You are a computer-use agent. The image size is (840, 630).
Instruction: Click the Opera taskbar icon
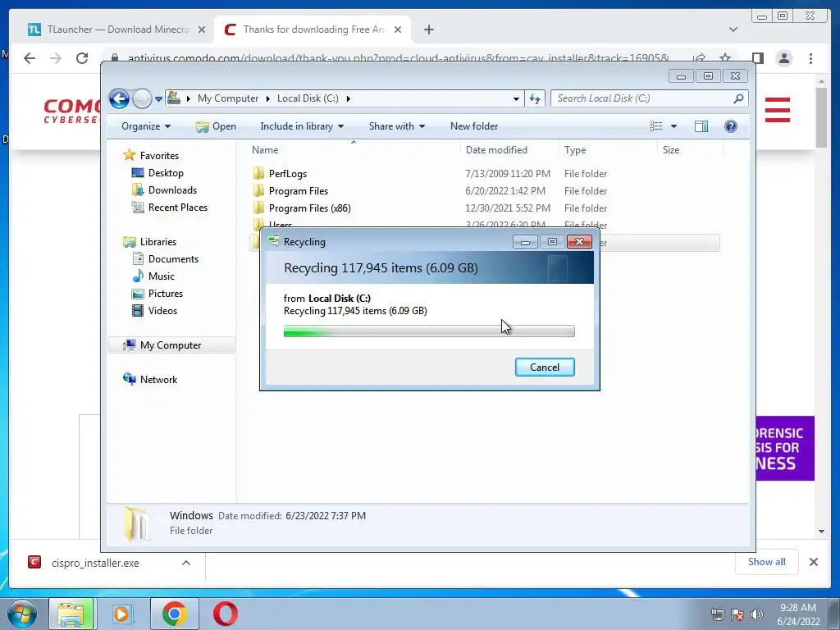[225, 614]
